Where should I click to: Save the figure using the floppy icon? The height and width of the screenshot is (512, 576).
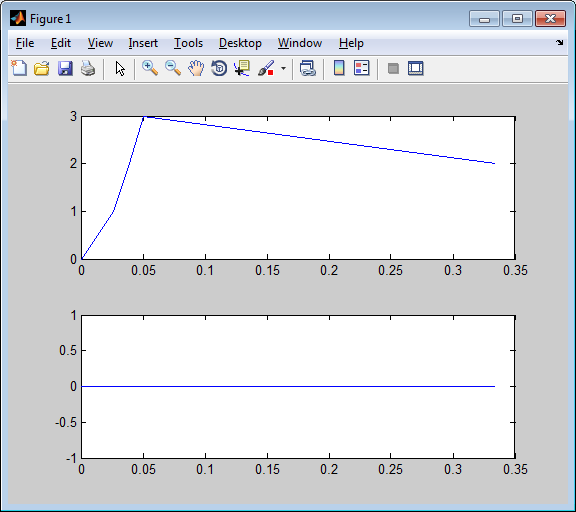(x=65, y=68)
